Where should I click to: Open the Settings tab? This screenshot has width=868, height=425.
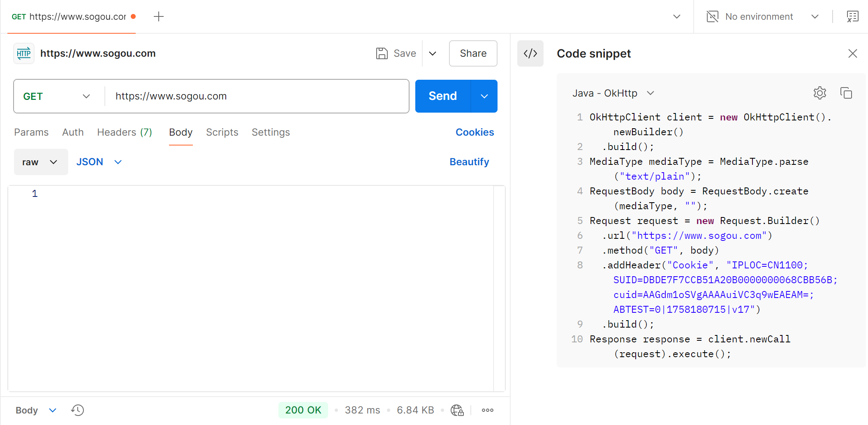271,132
